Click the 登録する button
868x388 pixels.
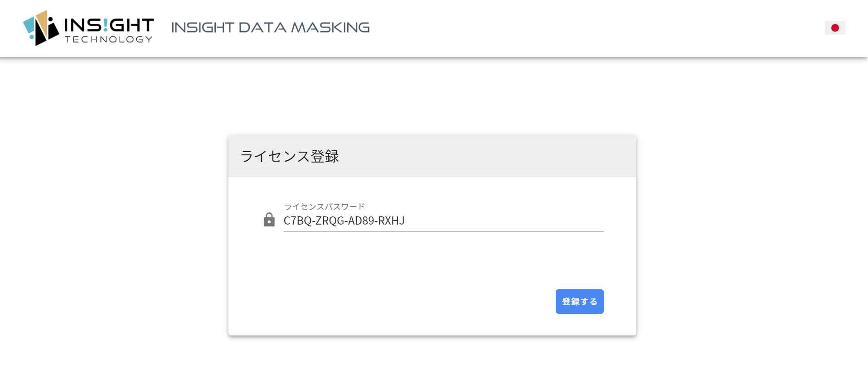coord(579,302)
